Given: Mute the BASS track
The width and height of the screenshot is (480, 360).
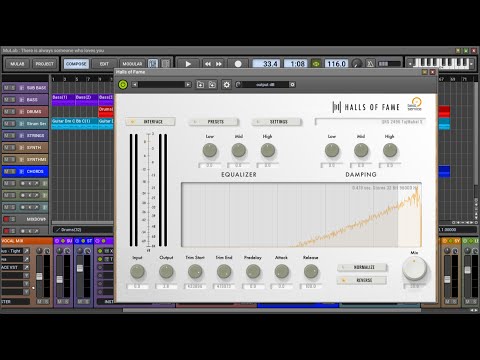Looking at the screenshot, I should (6, 100).
